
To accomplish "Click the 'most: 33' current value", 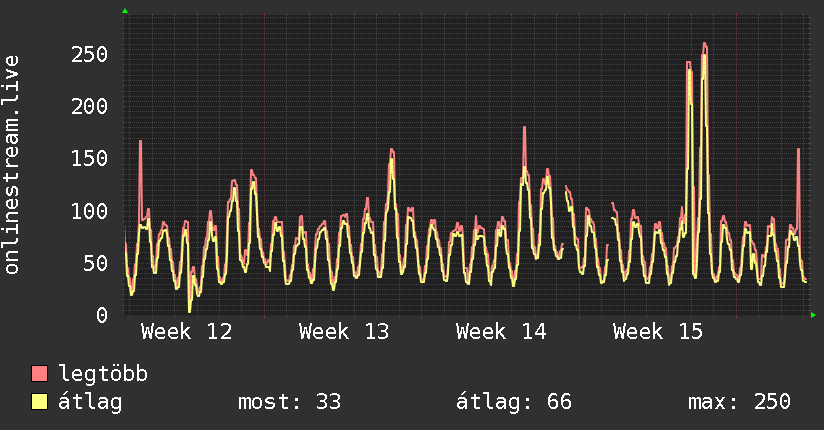I will pos(290,402).
